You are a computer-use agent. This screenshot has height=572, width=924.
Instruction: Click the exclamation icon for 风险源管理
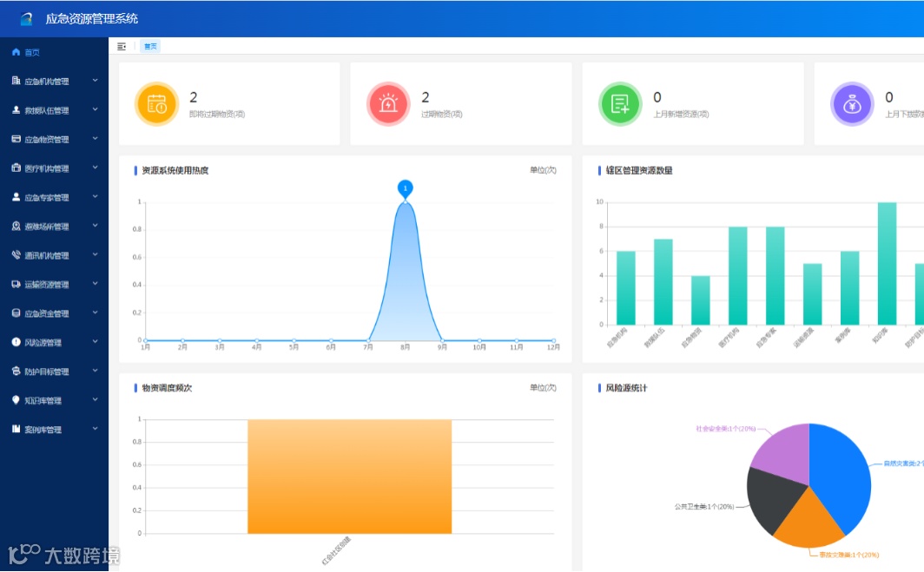click(16, 342)
